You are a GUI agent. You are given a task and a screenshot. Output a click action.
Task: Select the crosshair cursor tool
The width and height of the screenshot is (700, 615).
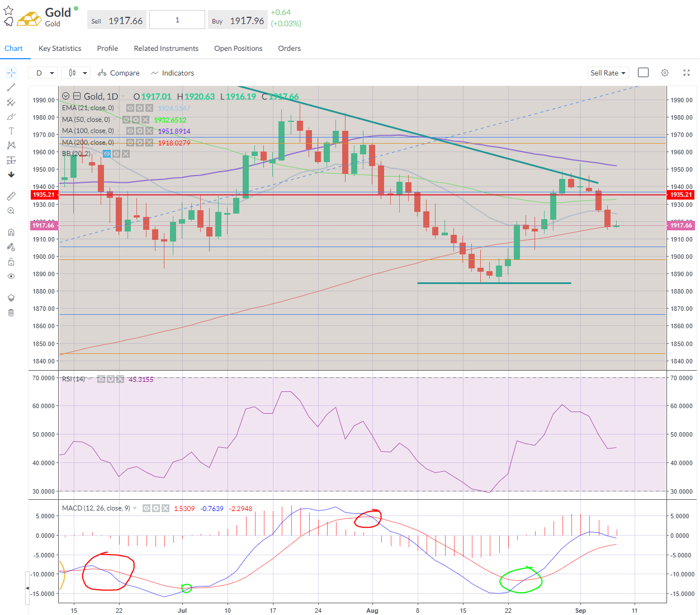[x=11, y=73]
